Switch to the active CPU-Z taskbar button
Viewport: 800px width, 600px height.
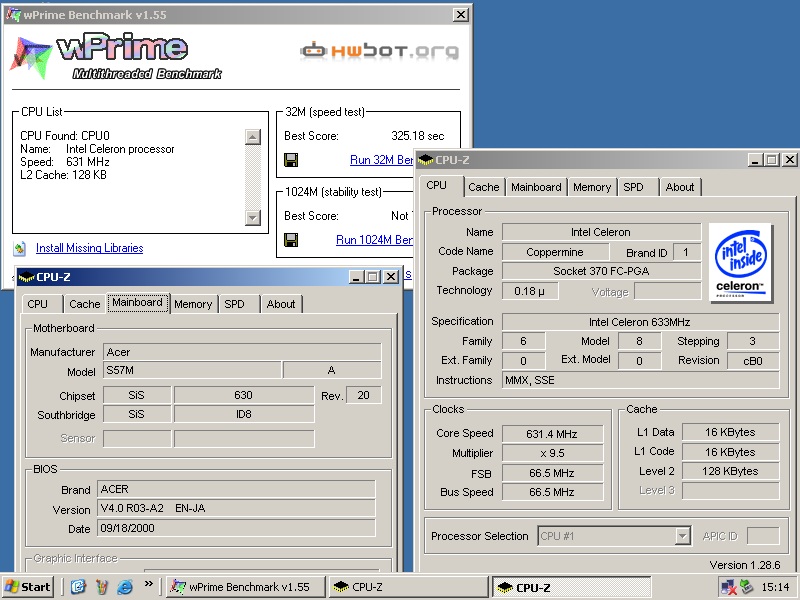coord(571,587)
